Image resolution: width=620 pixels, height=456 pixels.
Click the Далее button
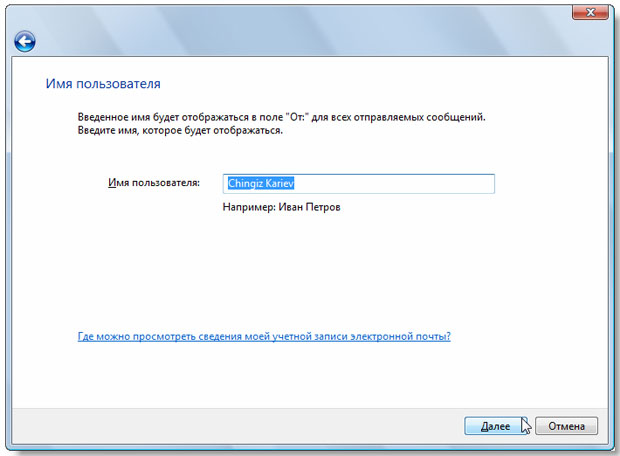[x=496, y=426]
